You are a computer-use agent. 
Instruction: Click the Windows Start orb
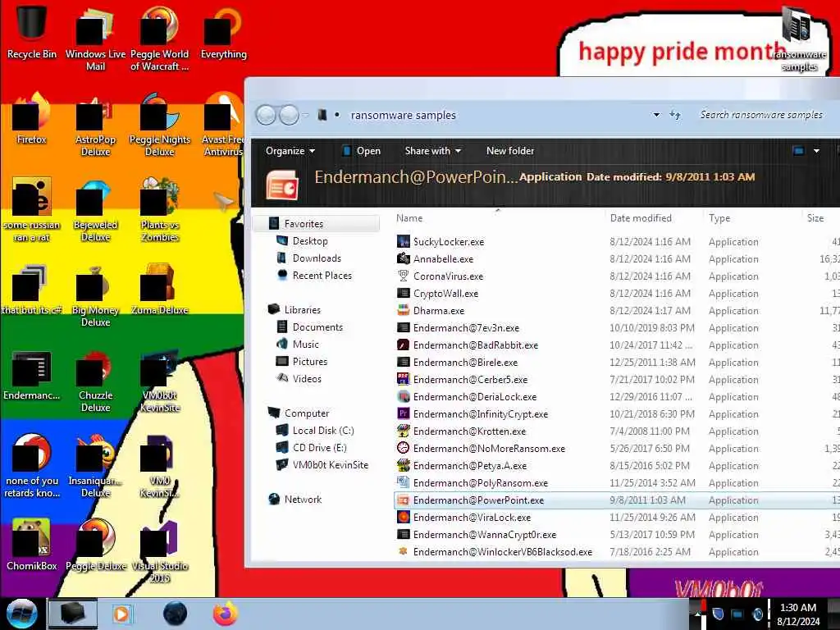click(x=21, y=614)
